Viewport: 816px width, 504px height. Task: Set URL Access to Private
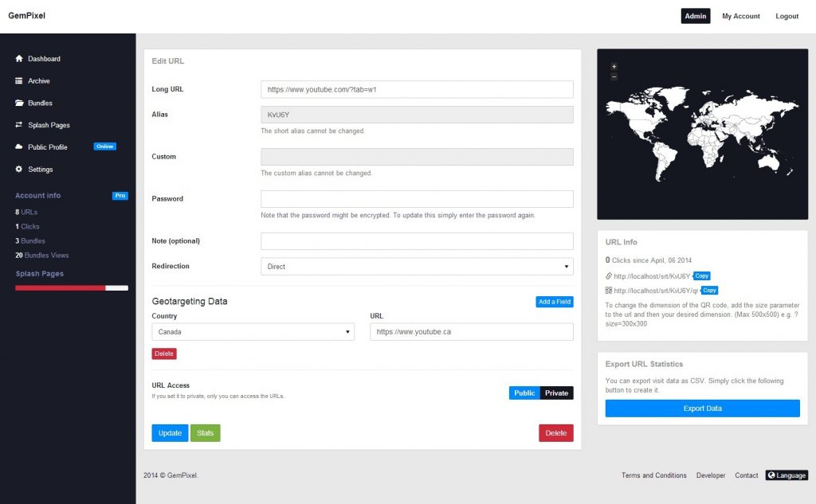pyautogui.click(x=559, y=393)
